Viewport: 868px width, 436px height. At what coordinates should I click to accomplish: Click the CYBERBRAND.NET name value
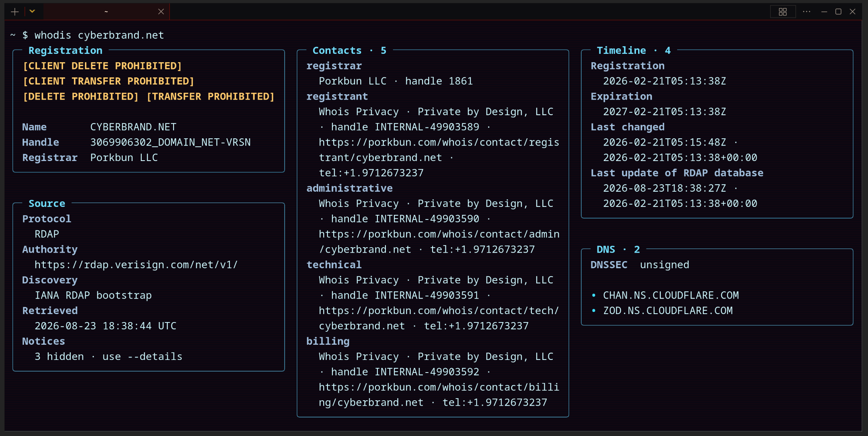[133, 127]
